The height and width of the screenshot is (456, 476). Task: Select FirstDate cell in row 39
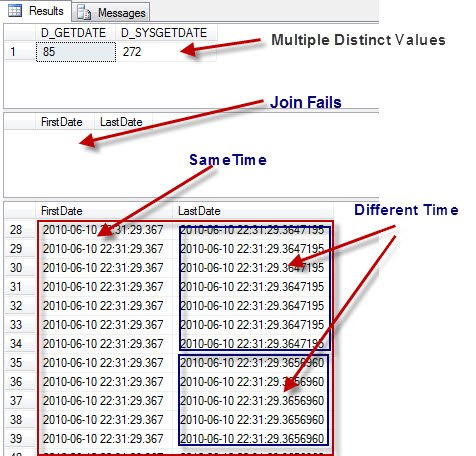[104, 439]
